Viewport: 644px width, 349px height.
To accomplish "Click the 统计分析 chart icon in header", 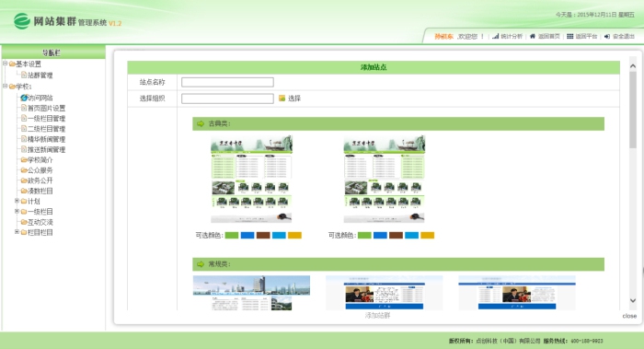I will [495, 36].
